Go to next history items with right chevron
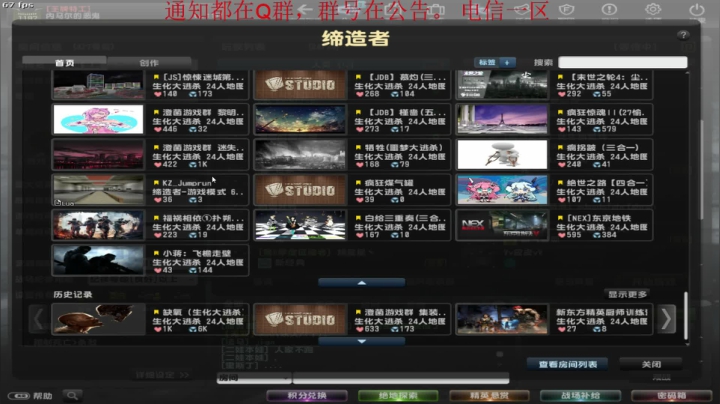Viewport: 720px width, 404px height. [x=667, y=319]
